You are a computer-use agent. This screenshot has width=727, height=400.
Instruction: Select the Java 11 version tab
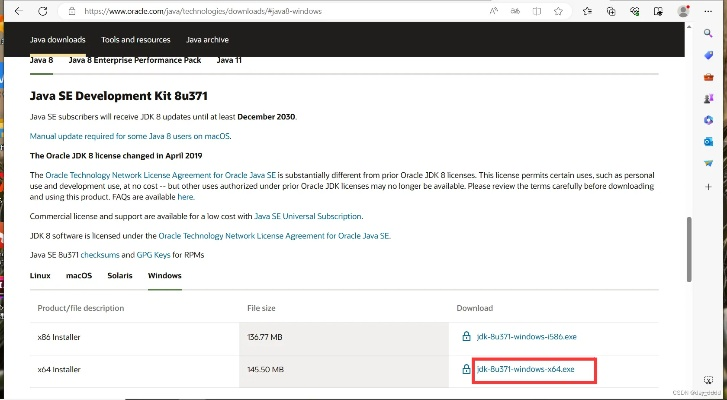229,60
